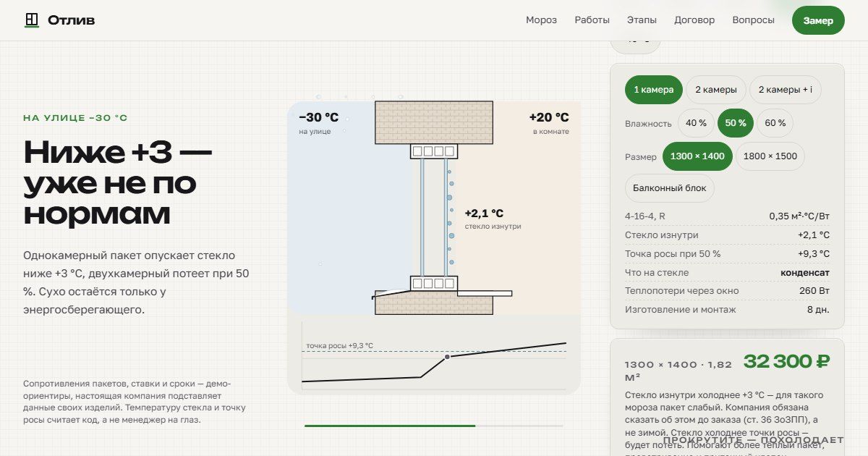Click the 'Что на стекле' row label
Image resolution: width=868 pixels, height=456 pixels.
pyautogui.click(x=657, y=273)
